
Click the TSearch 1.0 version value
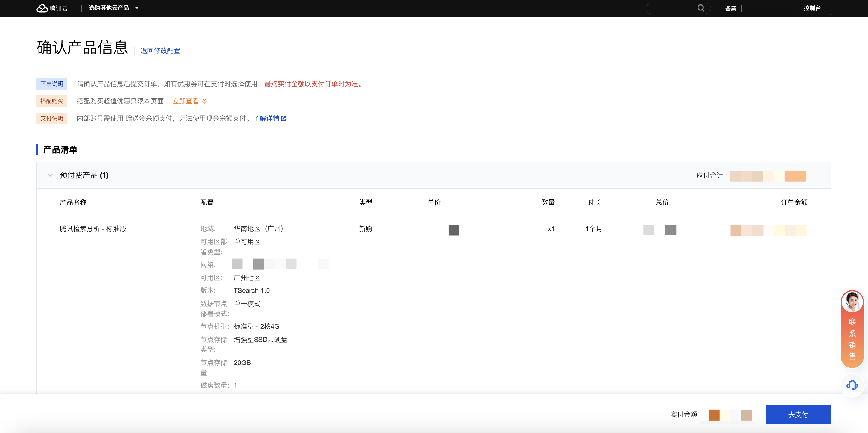252,291
